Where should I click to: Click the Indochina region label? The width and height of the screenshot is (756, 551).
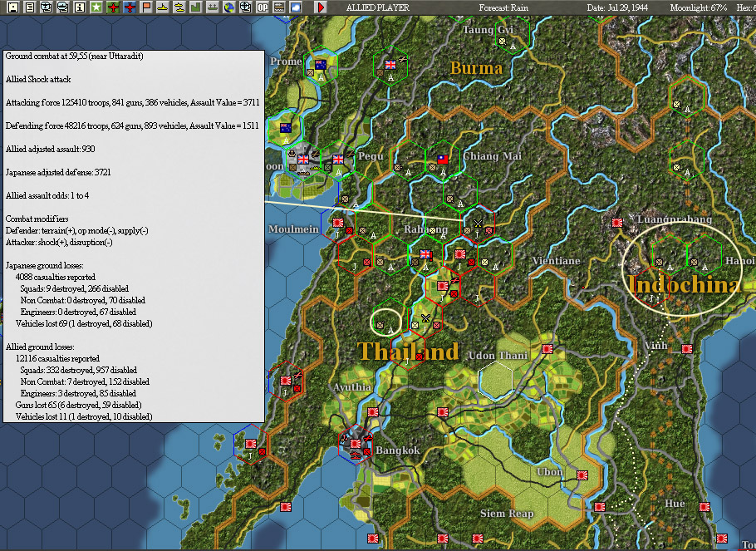(x=685, y=285)
